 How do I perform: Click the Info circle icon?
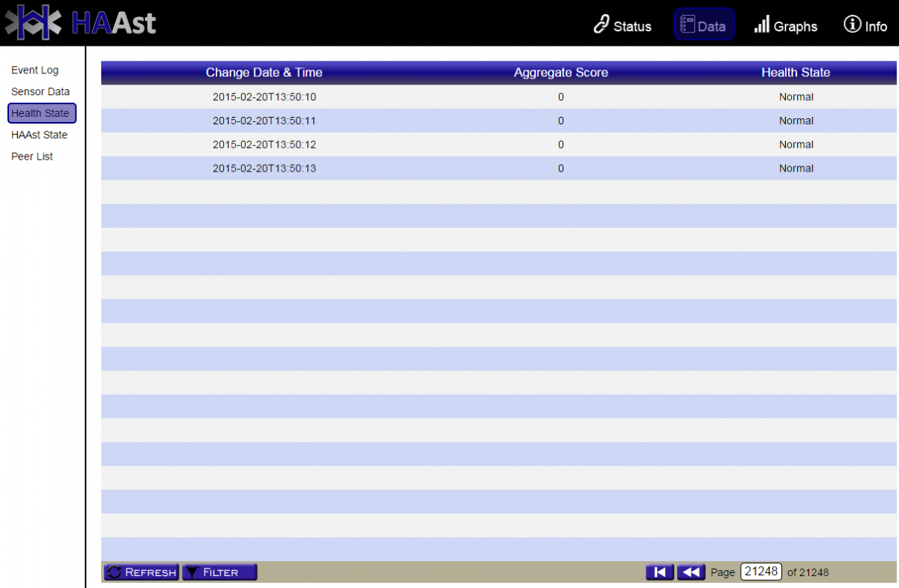[853, 24]
